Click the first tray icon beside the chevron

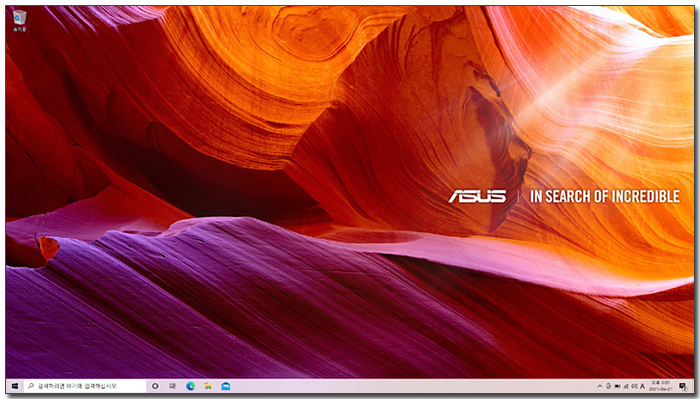pyautogui.click(x=608, y=386)
